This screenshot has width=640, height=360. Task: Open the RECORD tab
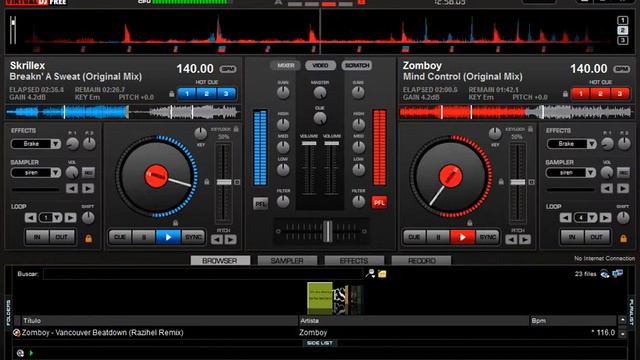click(x=421, y=260)
